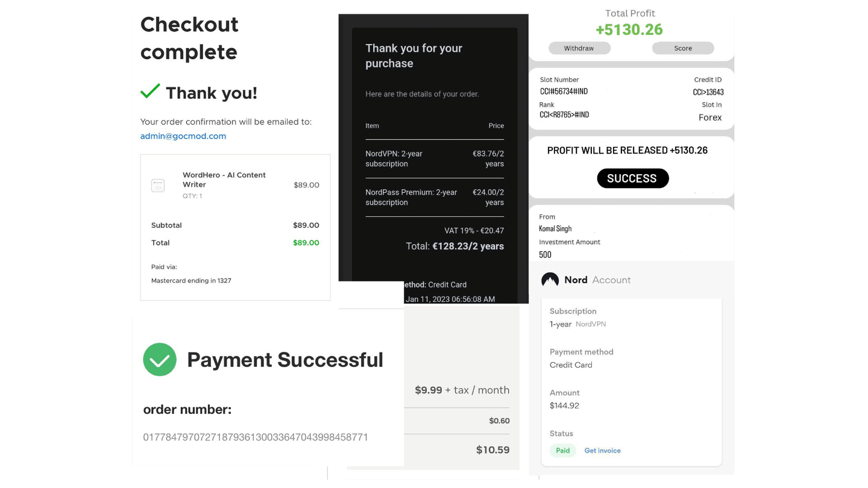This screenshot has width=868, height=488.
Task: Open the admin@gocmod.com email link
Action: pyautogui.click(x=183, y=136)
